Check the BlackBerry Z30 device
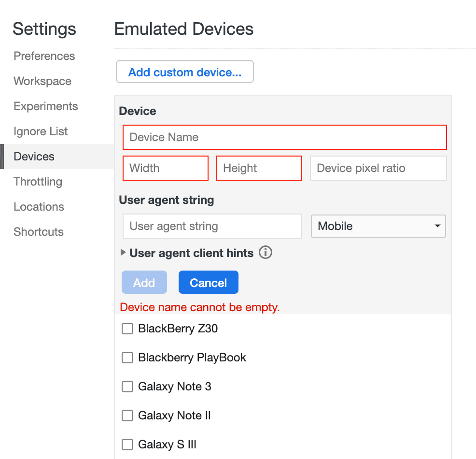The image size is (476, 459). tap(127, 329)
